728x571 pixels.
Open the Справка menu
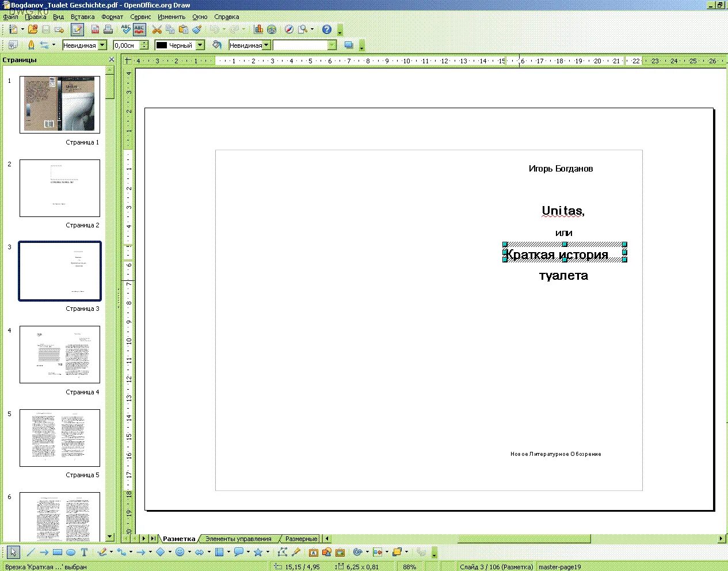226,17
